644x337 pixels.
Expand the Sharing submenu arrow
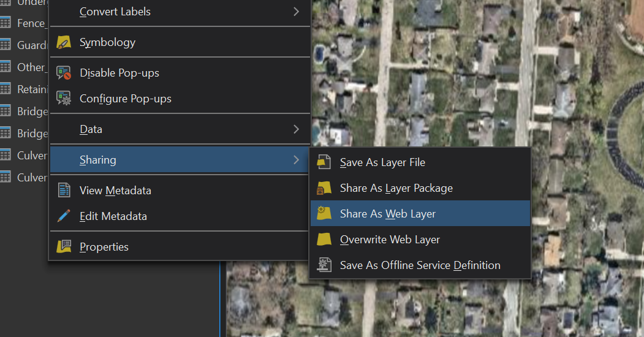tap(296, 160)
